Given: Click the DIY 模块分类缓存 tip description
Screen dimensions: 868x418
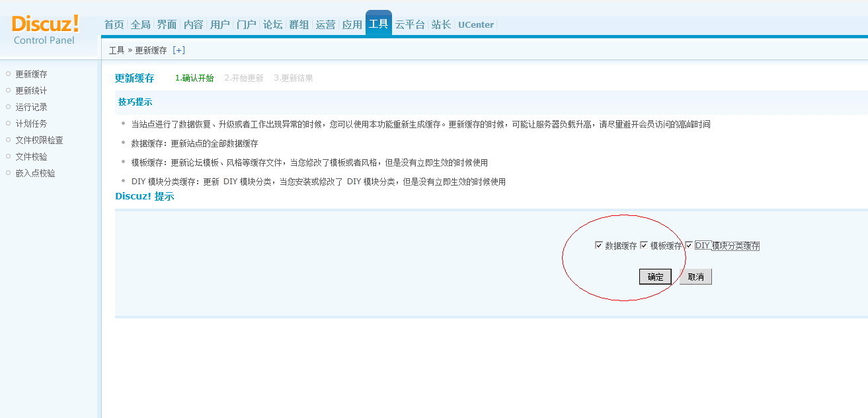Looking at the screenshot, I should click(318, 182).
